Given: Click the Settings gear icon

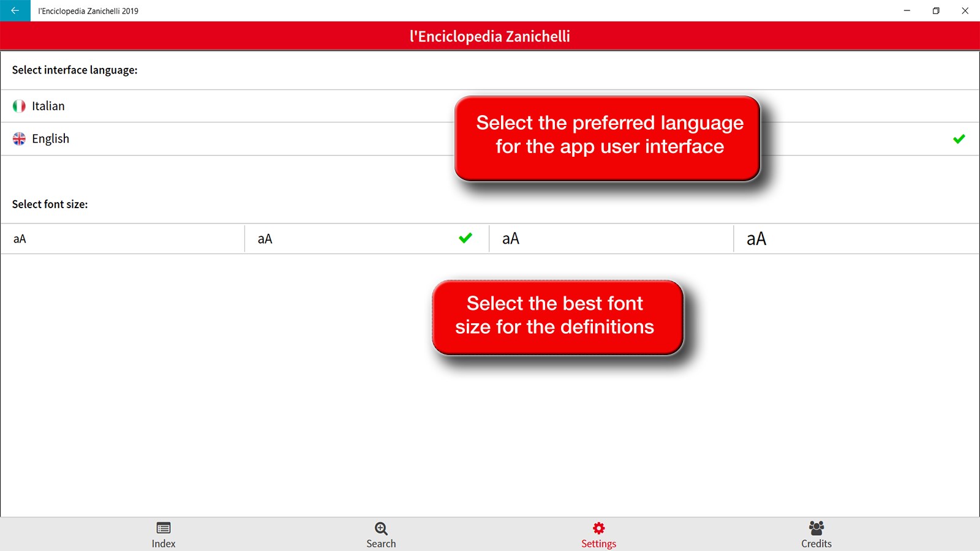Looking at the screenshot, I should click(x=598, y=528).
